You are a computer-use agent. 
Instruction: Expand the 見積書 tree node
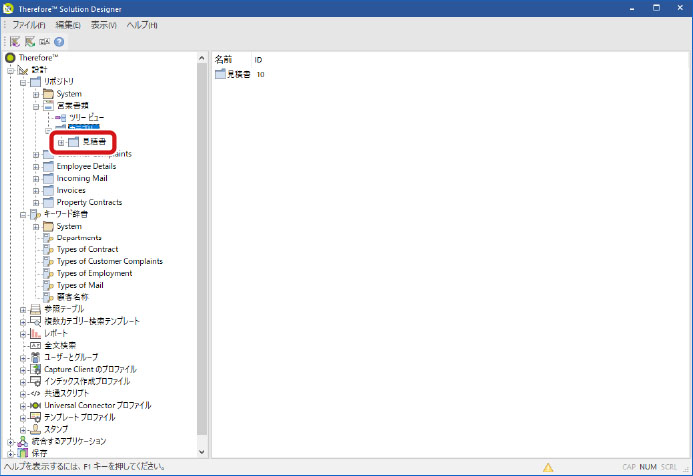click(61, 142)
